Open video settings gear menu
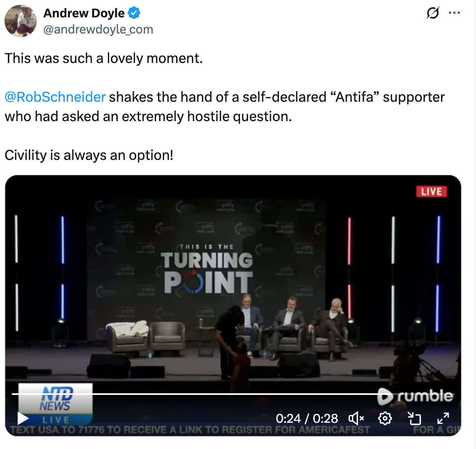476x449 pixels. 385,419
